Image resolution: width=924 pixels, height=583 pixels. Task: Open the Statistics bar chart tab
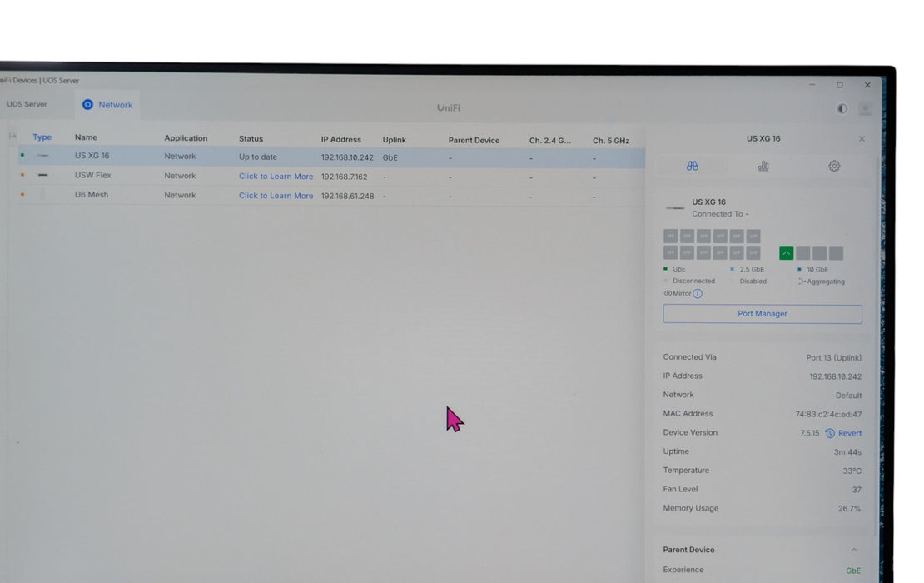[763, 167]
